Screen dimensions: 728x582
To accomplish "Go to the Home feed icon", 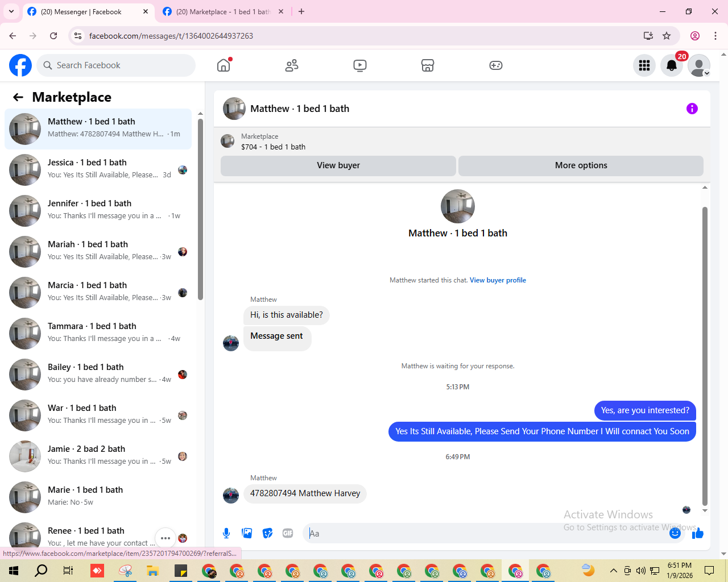I will (x=224, y=65).
